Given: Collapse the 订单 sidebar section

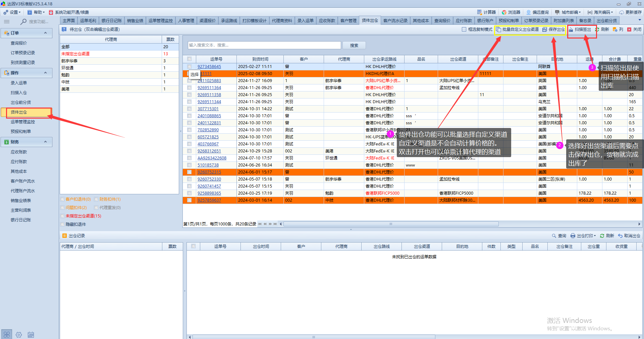Looking at the screenshot, I should [x=46, y=33].
